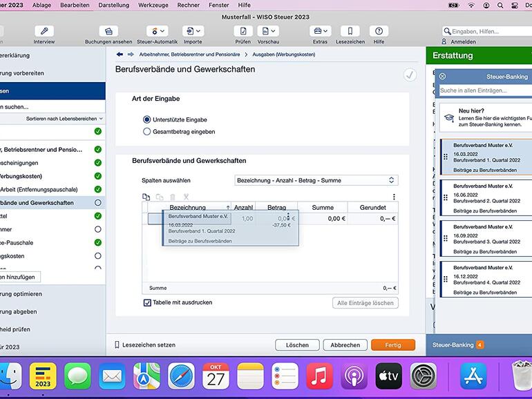Open the Werkzeuge menu
Viewport: 532px width, 399px height.
point(153,5)
